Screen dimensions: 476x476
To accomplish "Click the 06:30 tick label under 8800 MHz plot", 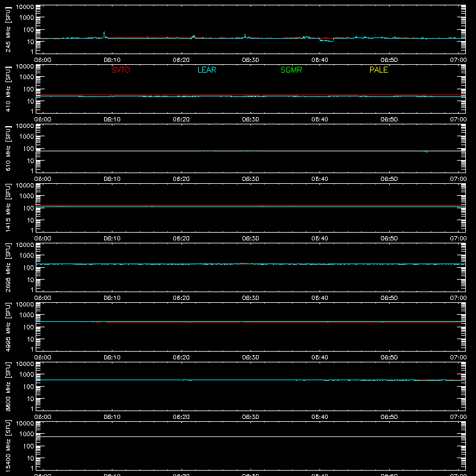I will pyautogui.click(x=250, y=417).
